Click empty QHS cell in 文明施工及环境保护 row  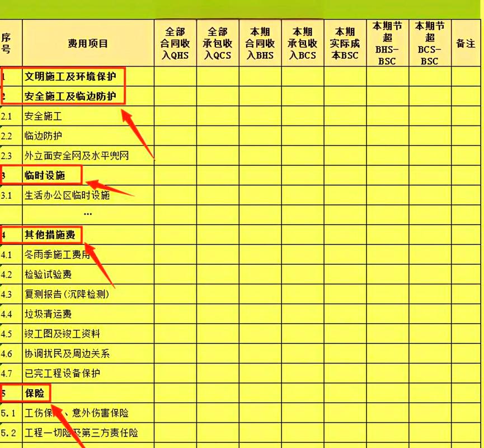click(x=175, y=76)
